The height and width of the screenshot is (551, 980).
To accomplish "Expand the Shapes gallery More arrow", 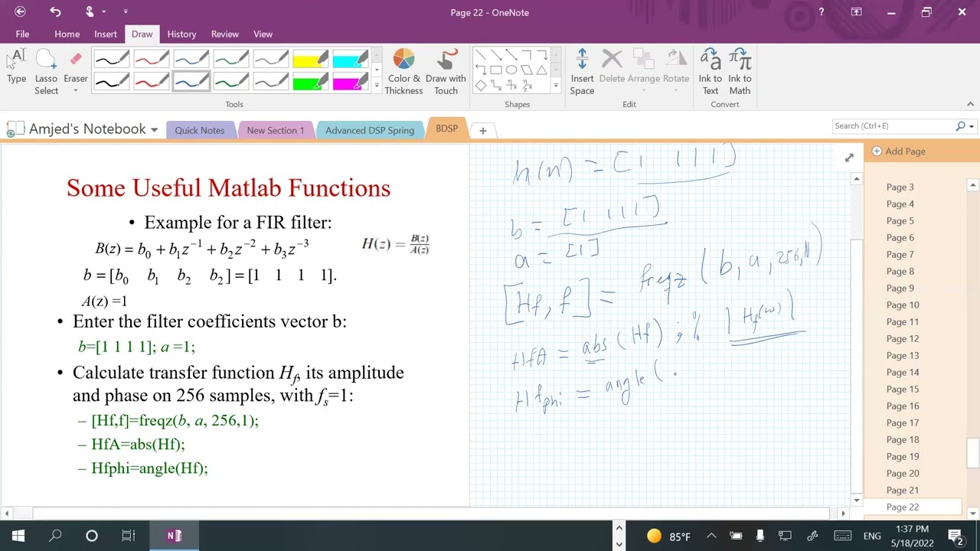I will click(556, 86).
